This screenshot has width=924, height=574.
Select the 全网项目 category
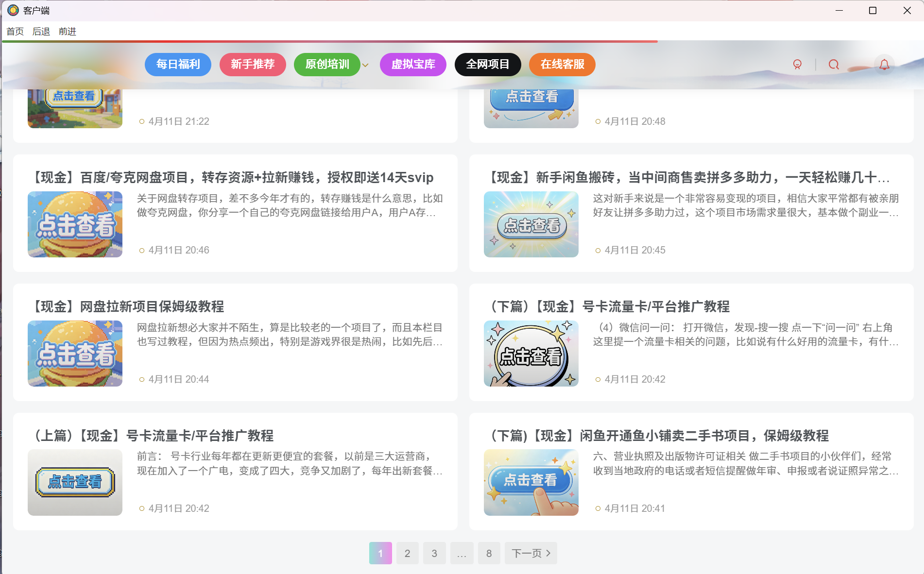point(487,64)
